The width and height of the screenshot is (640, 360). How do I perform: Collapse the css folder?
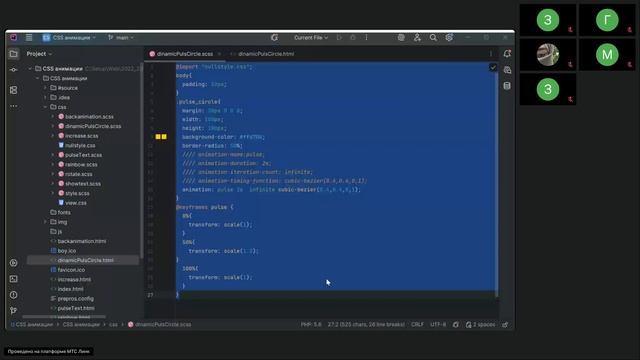point(45,107)
